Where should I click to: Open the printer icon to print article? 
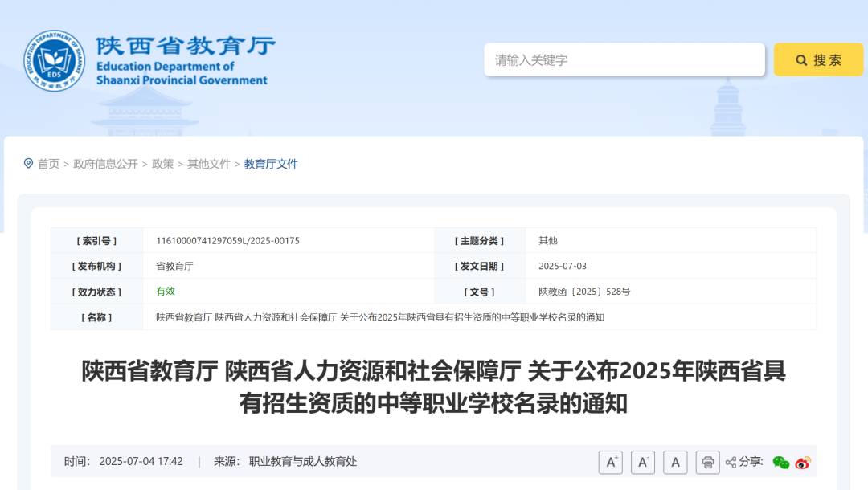point(706,462)
